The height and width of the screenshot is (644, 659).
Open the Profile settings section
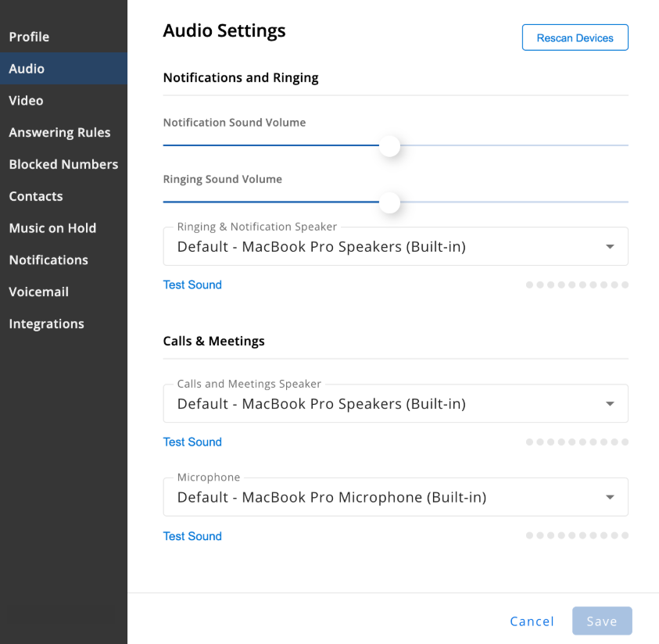[30, 37]
